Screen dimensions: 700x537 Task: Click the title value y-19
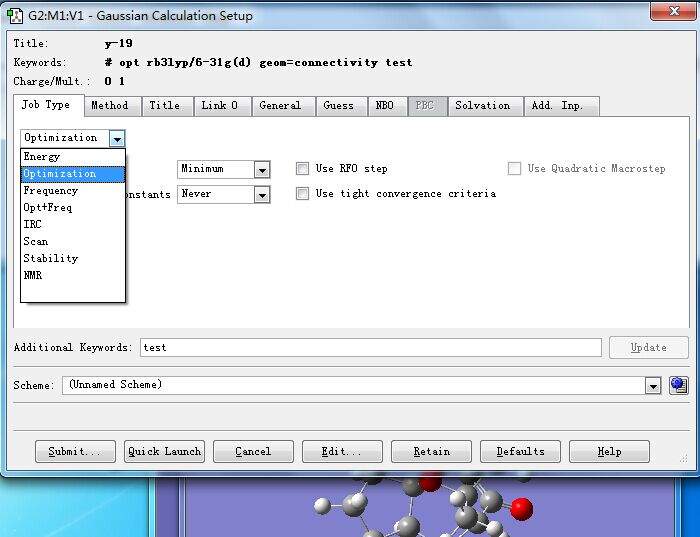[x=119, y=43]
